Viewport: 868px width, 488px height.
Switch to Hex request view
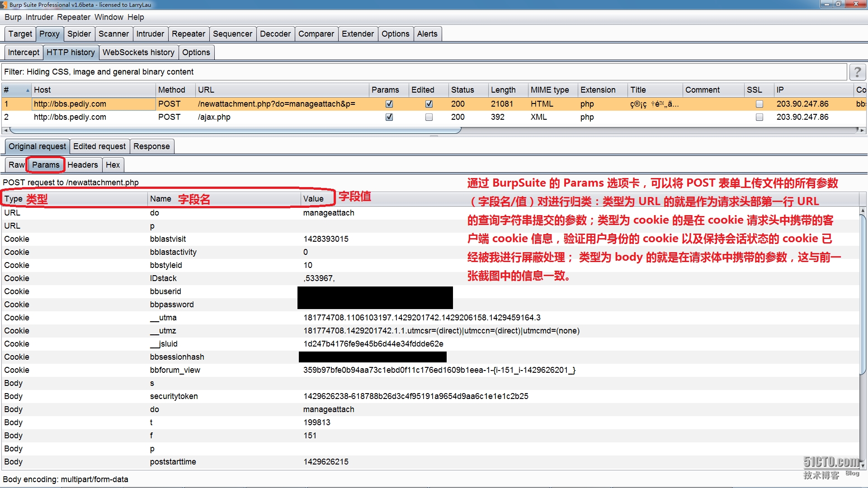coord(113,165)
